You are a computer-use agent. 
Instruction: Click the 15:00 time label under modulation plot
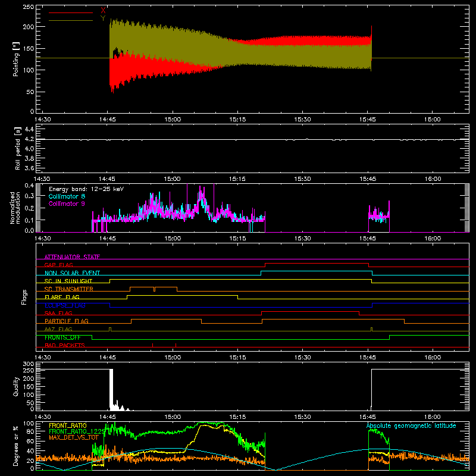click(x=173, y=239)
